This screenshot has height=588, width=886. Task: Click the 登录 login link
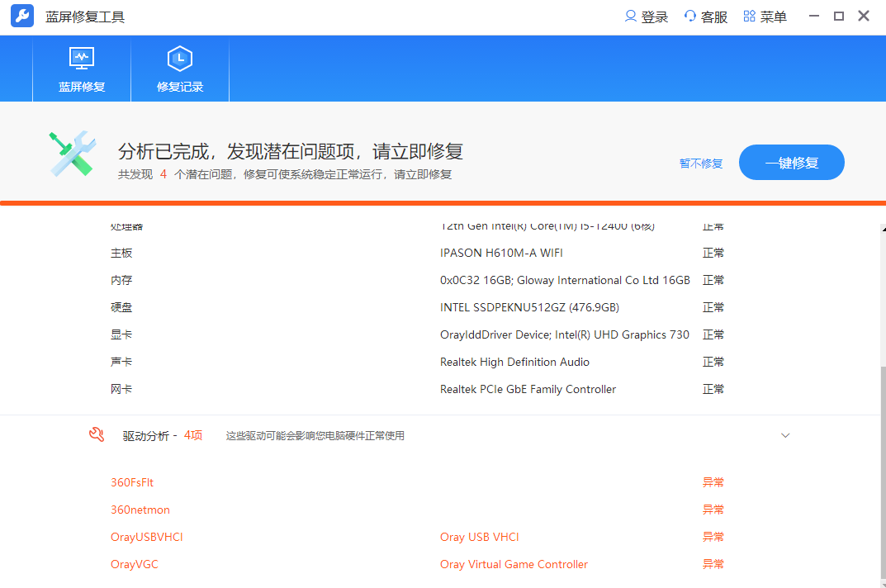(654, 17)
